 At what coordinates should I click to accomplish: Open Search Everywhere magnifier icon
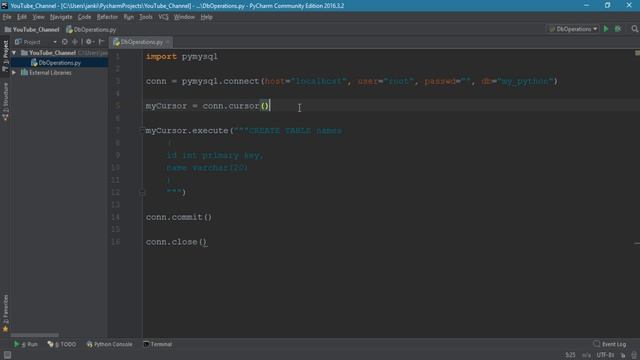point(634,29)
